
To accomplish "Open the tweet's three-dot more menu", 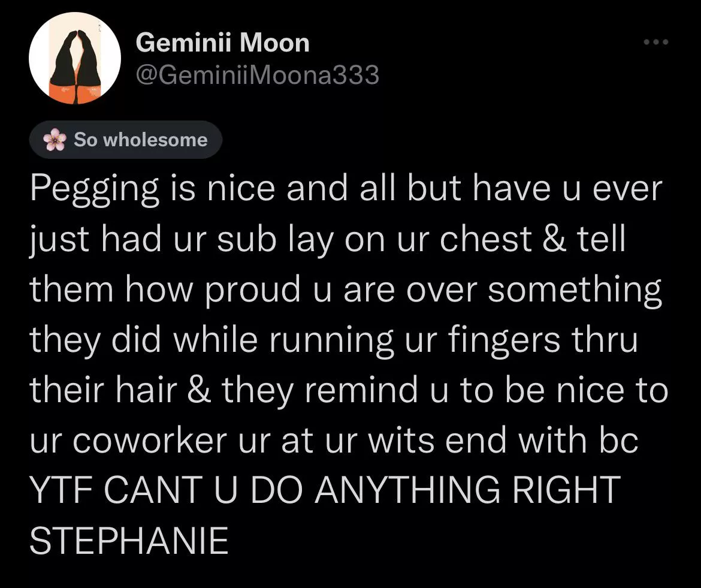I will (654, 43).
